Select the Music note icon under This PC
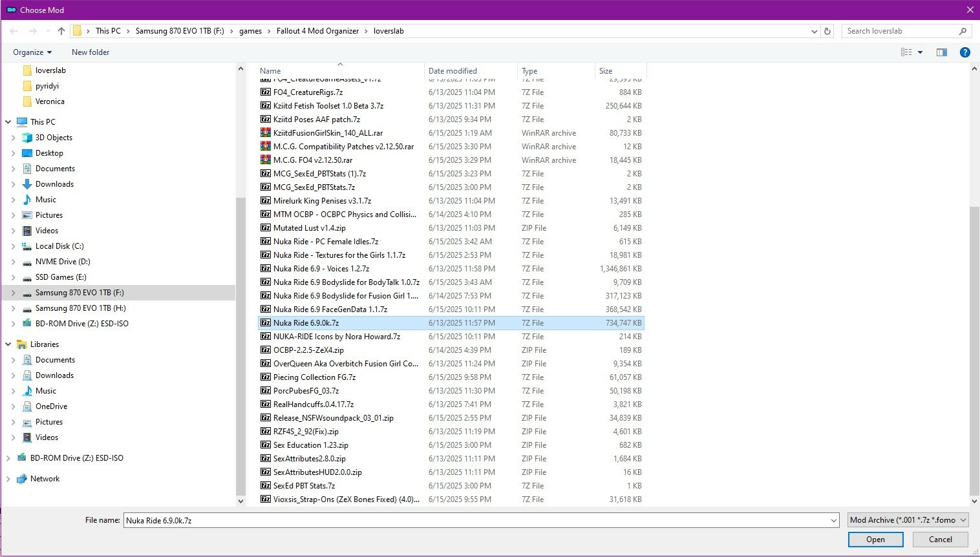This screenshot has width=980, height=557. point(27,200)
